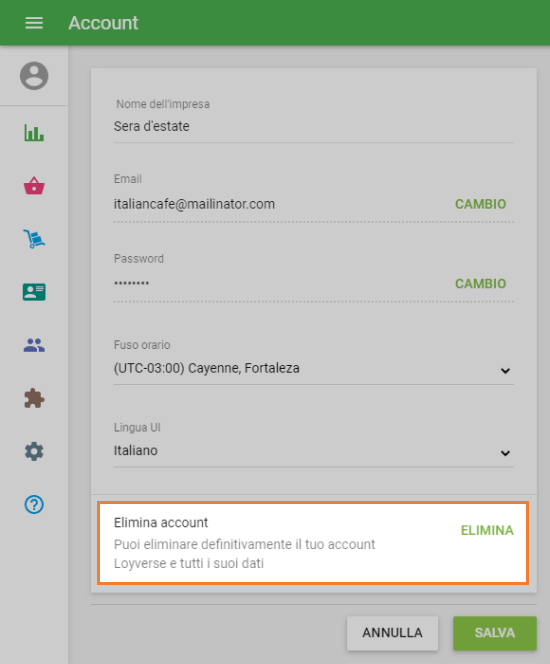This screenshot has height=664, width=550.
Task: Focus the Nome dell'impresa input field
Action: [313, 126]
